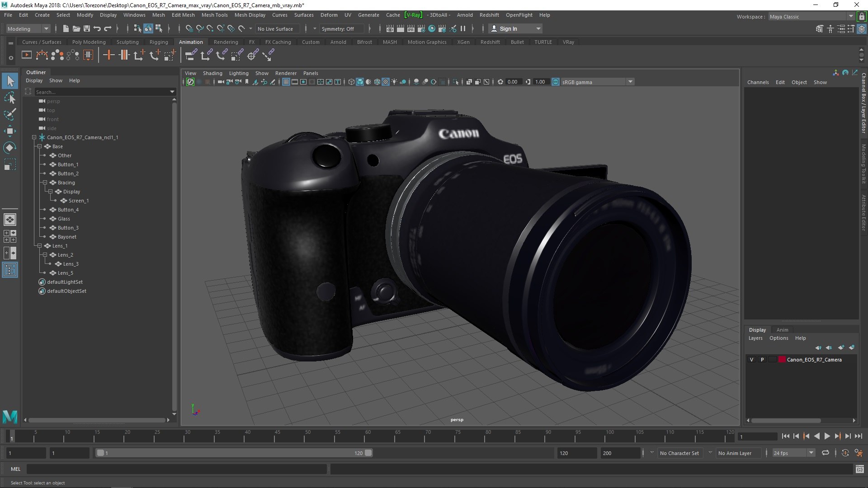Click the Canon_EOS_R7_Camera layer color swatch

click(782, 360)
